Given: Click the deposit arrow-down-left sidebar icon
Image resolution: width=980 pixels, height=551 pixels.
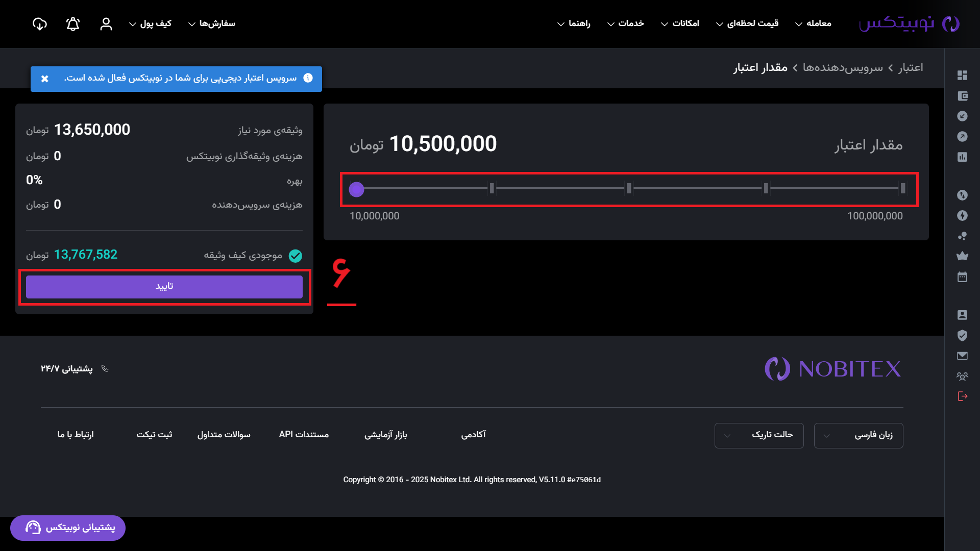Looking at the screenshot, I should 962,116.
